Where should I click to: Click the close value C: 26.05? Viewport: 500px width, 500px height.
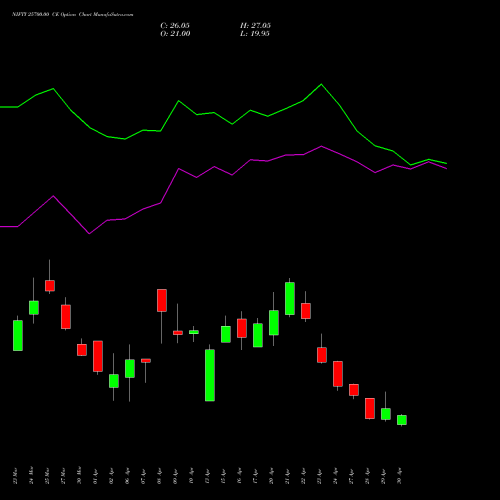coord(175,26)
